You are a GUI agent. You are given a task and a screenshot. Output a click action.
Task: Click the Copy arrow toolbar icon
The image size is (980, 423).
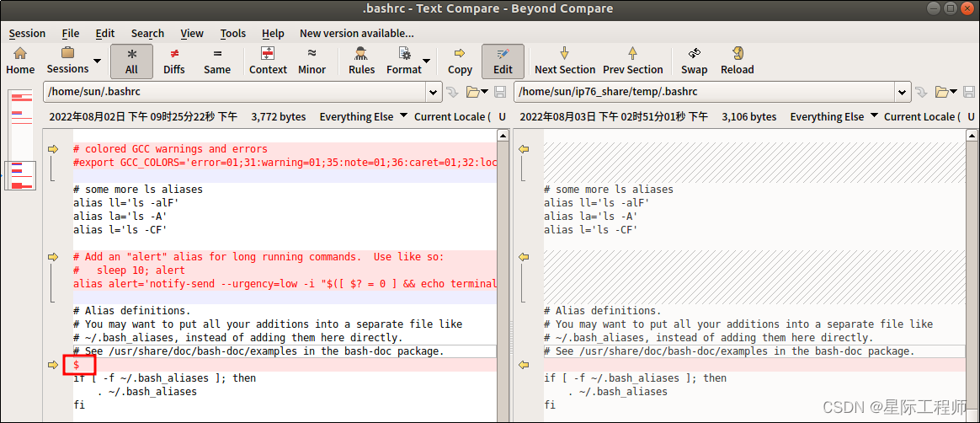tap(460, 61)
